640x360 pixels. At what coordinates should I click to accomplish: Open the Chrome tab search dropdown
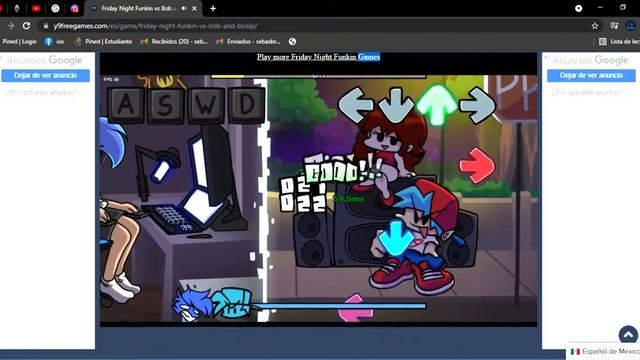click(x=578, y=8)
